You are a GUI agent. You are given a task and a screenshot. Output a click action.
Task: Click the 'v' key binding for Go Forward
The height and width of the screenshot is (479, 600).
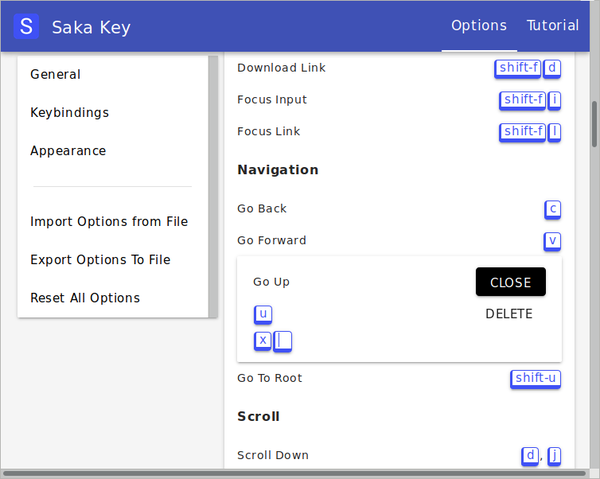(552, 241)
